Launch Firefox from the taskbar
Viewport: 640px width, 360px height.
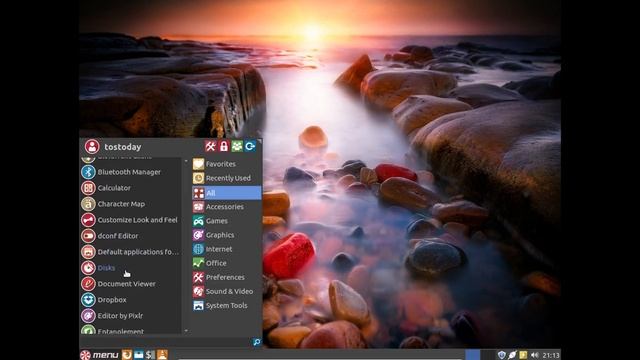[127, 354]
